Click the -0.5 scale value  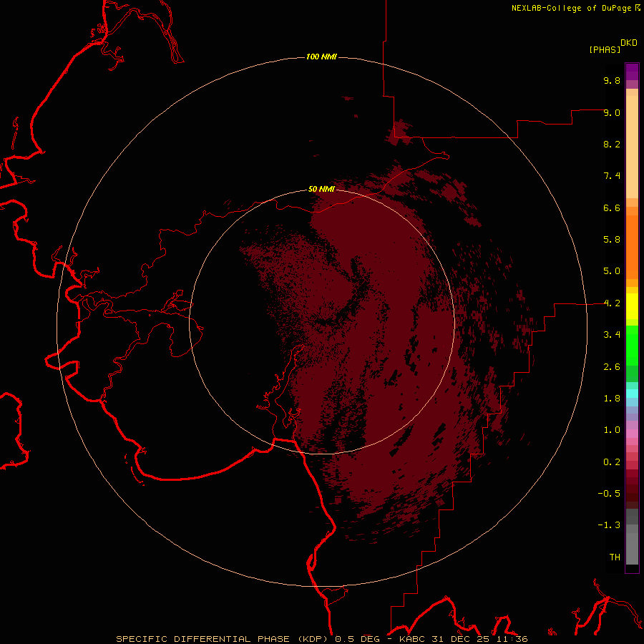609,494
